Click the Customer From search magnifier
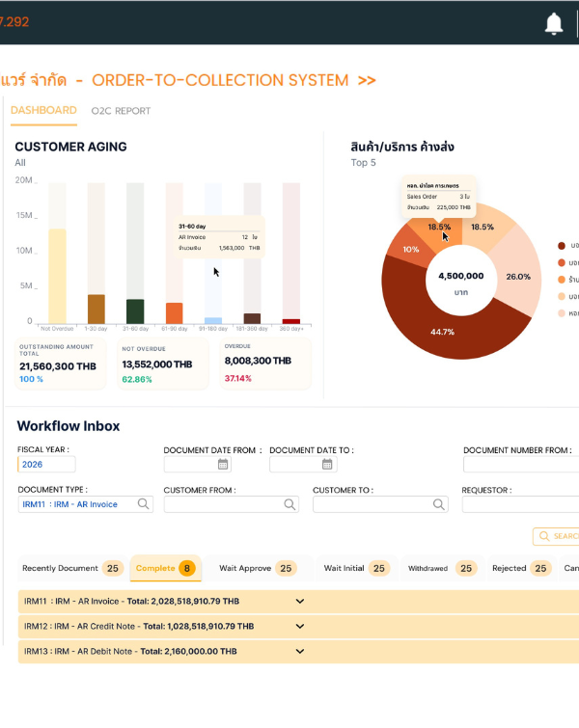This screenshot has width=579, height=728. click(x=289, y=504)
